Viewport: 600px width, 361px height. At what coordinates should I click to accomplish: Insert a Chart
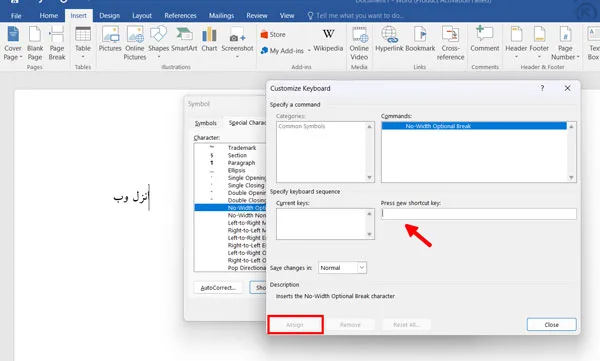tap(209, 39)
